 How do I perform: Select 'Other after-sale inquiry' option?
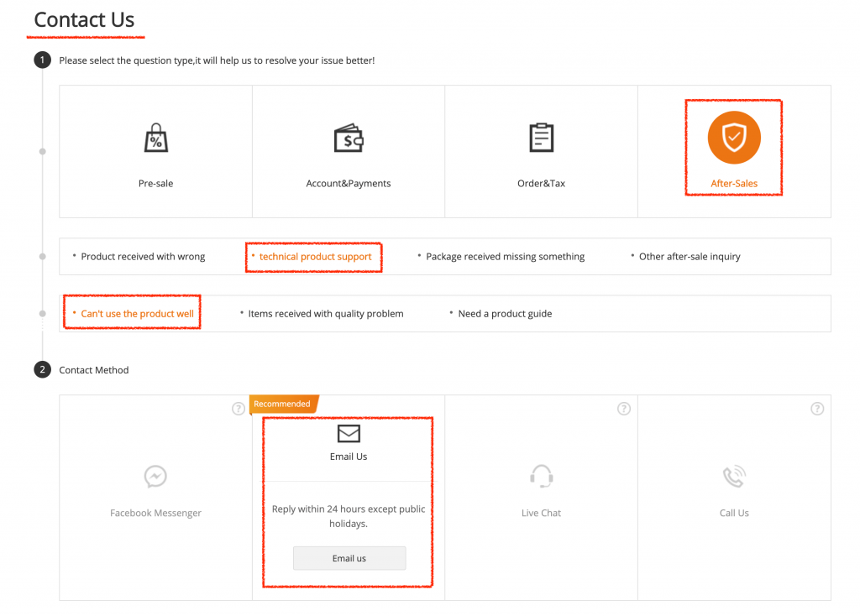tap(690, 257)
